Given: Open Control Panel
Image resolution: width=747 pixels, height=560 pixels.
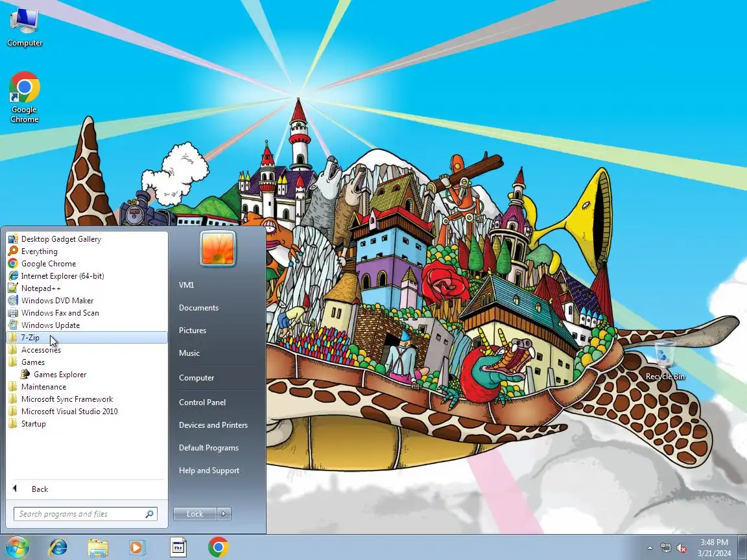Looking at the screenshot, I should pyautogui.click(x=218, y=402).
